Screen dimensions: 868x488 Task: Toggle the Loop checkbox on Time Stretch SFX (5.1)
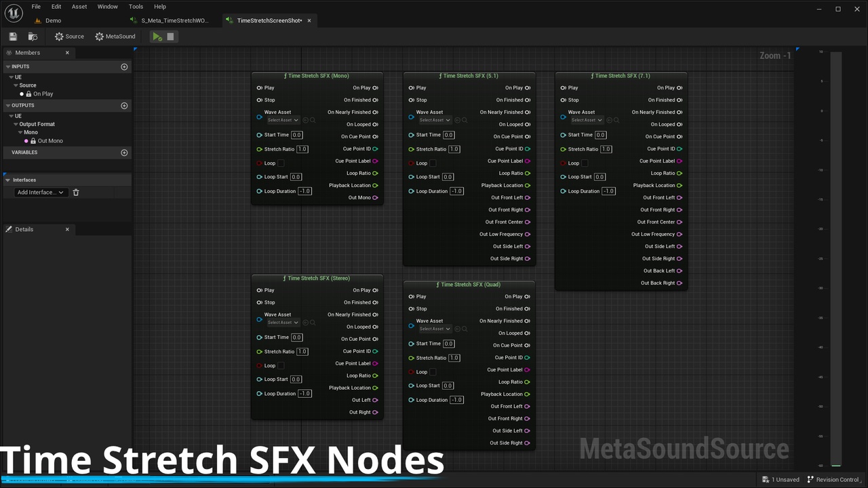[x=433, y=163]
